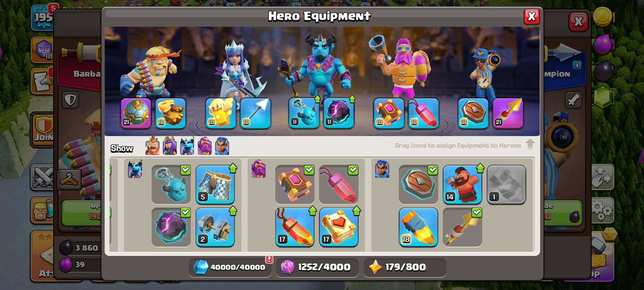
Task: Select the level 14 Hog Rider puppet
Action: click(462, 184)
